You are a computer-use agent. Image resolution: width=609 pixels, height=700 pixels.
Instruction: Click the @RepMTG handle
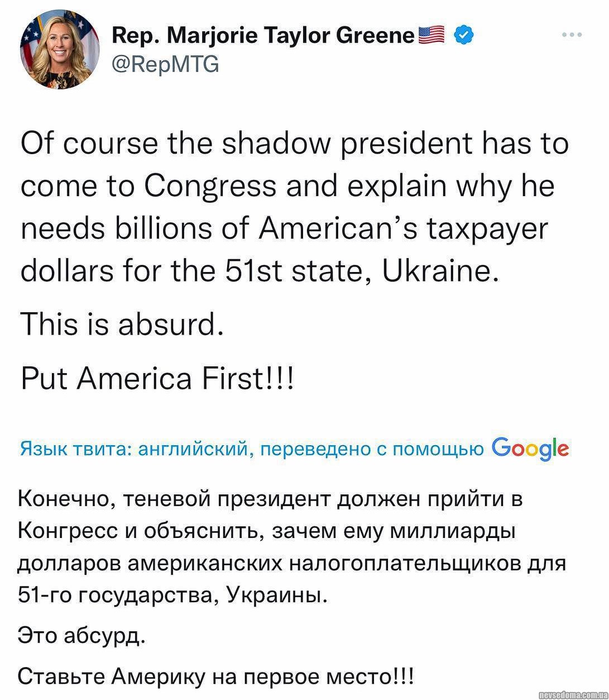pos(166,65)
